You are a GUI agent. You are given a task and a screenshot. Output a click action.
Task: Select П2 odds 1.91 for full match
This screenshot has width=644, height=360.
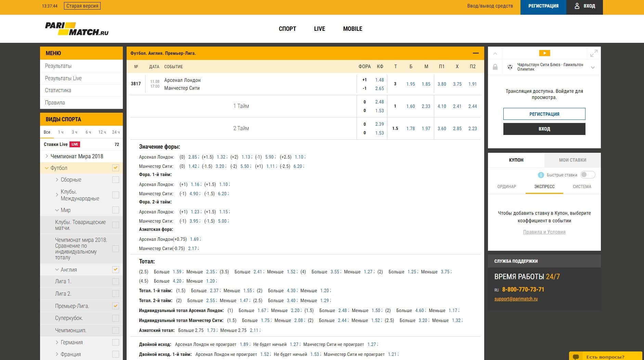[473, 84]
